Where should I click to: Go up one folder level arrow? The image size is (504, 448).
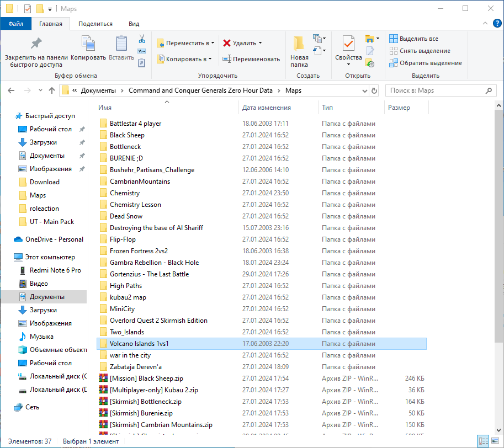[x=52, y=90]
